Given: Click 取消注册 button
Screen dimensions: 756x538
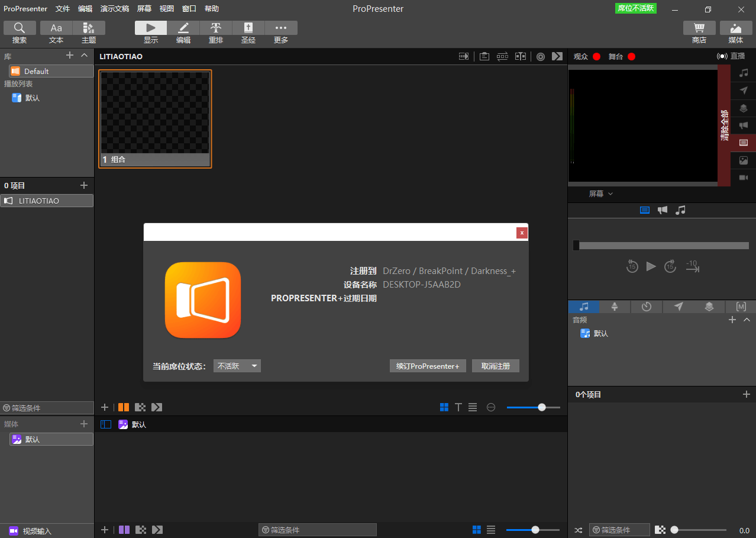Looking at the screenshot, I should click(496, 366).
